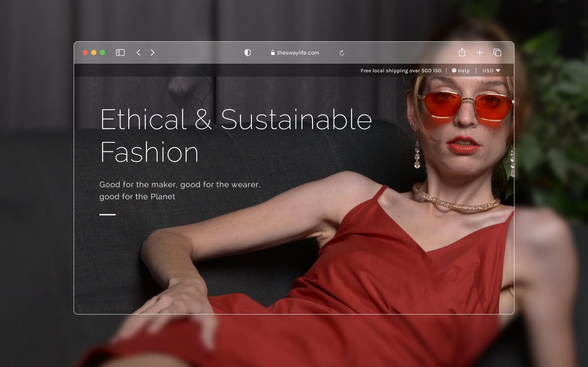
Task: Minimize the window with the yellow button
Action: point(94,52)
